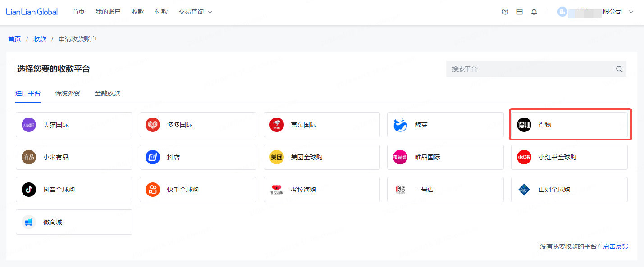Focus the 搜索平台 search field
The width and height of the screenshot is (644, 267).
(x=530, y=69)
